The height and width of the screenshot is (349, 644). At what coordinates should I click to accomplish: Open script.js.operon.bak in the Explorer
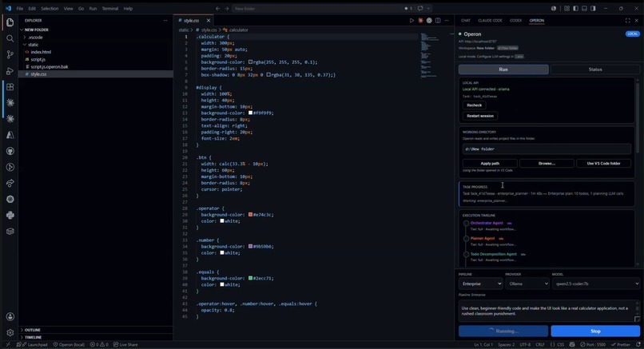pos(50,66)
